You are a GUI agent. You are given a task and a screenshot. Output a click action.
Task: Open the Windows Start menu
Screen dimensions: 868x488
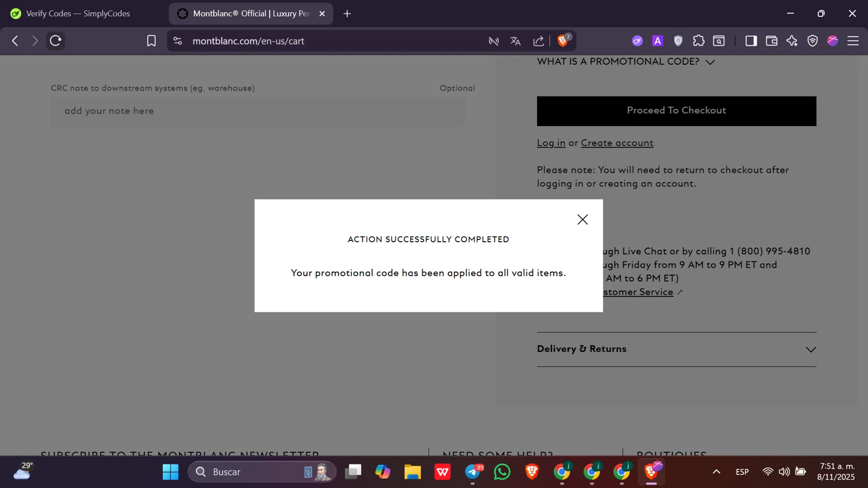coord(171,472)
